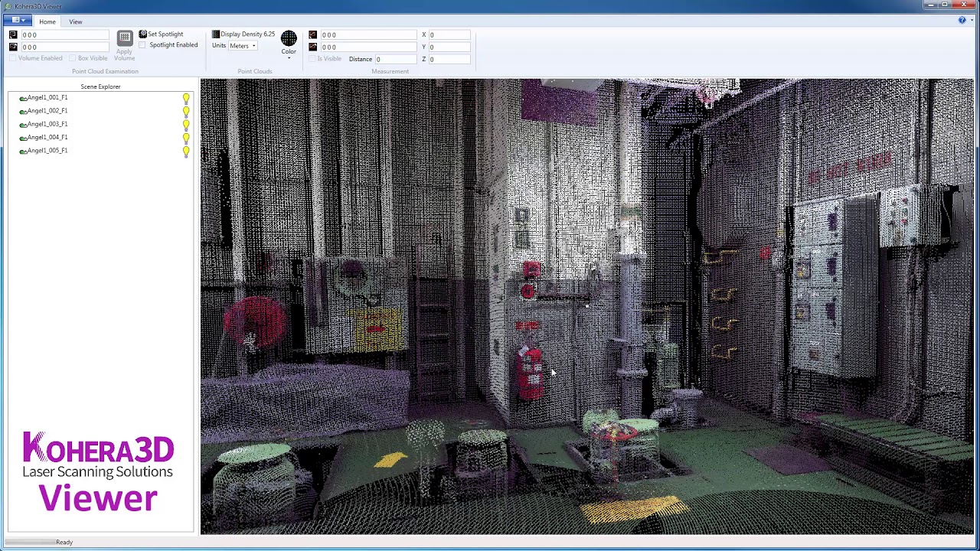
Task: Toggle lightbulb visibility for Angel1_004_F1
Action: [186, 139]
